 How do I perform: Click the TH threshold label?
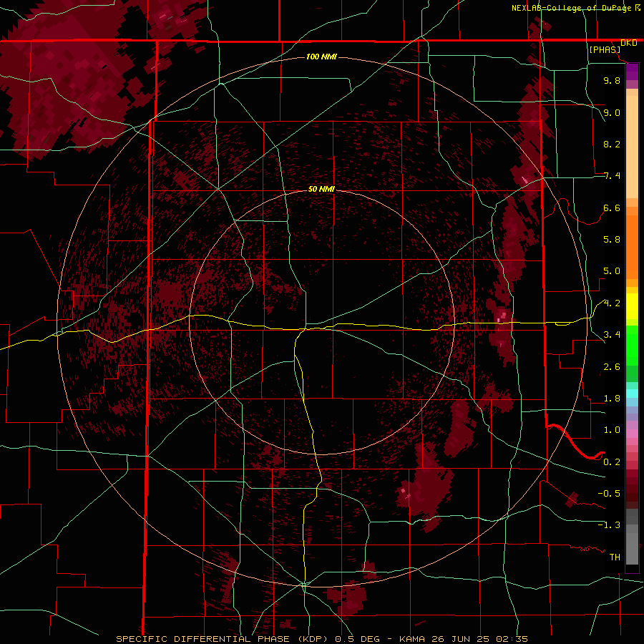[615, 557]
